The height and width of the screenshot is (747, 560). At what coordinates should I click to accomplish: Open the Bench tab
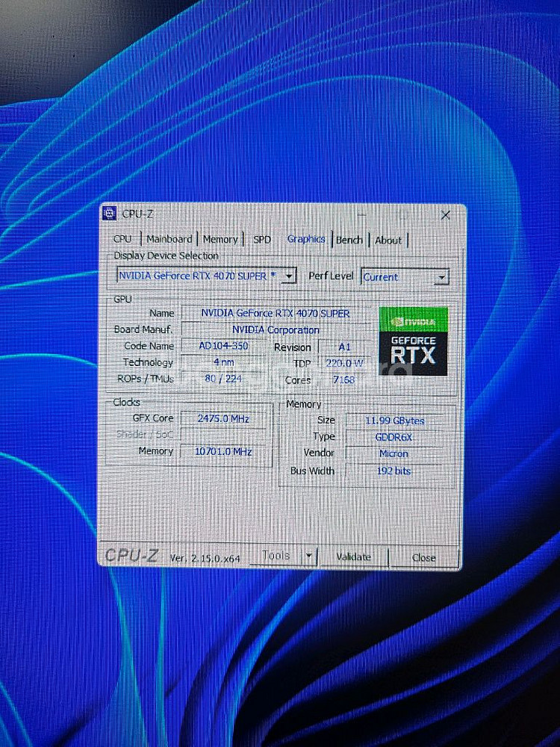pyautogui.click(x=349, y=240)
